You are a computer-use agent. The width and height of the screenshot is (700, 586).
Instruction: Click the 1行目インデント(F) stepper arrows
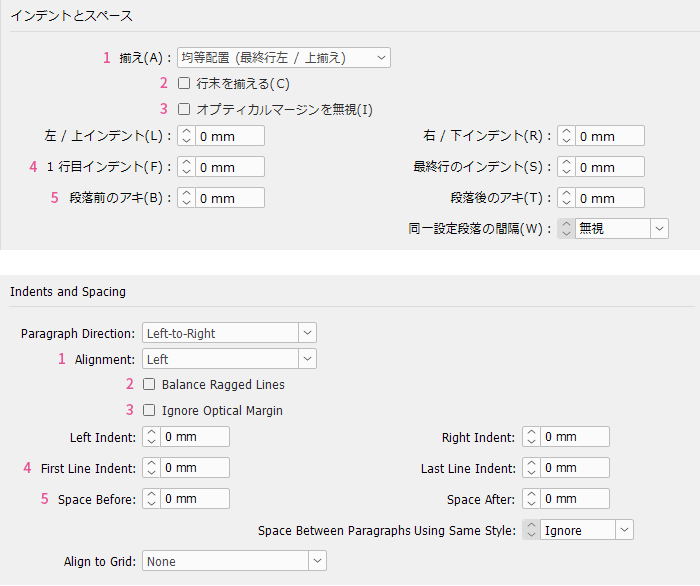(x=185, y=167)
